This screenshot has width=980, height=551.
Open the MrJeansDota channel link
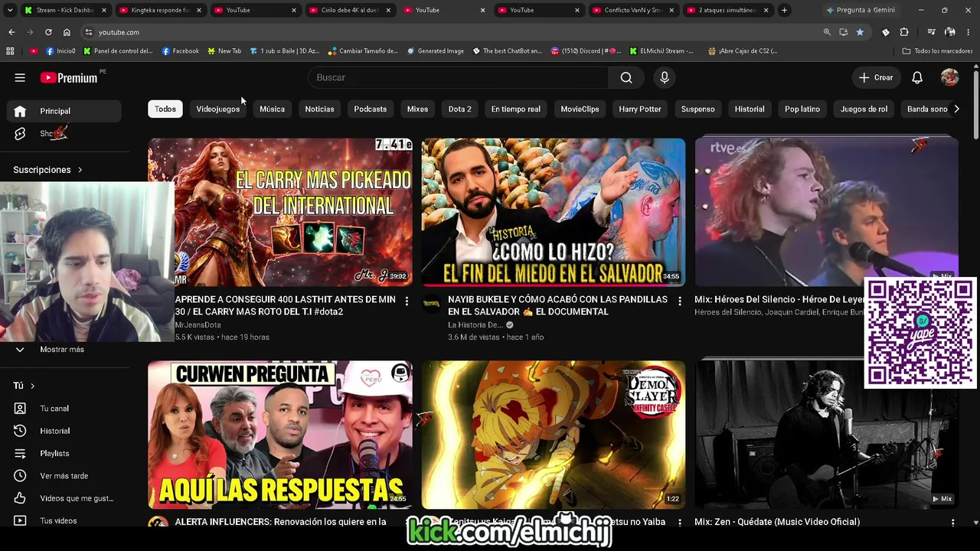198,324
